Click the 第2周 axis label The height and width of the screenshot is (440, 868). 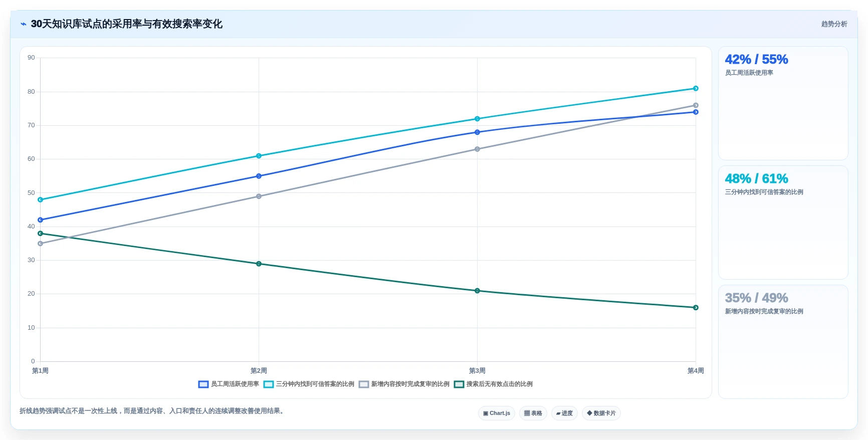[x=259, y=371]
